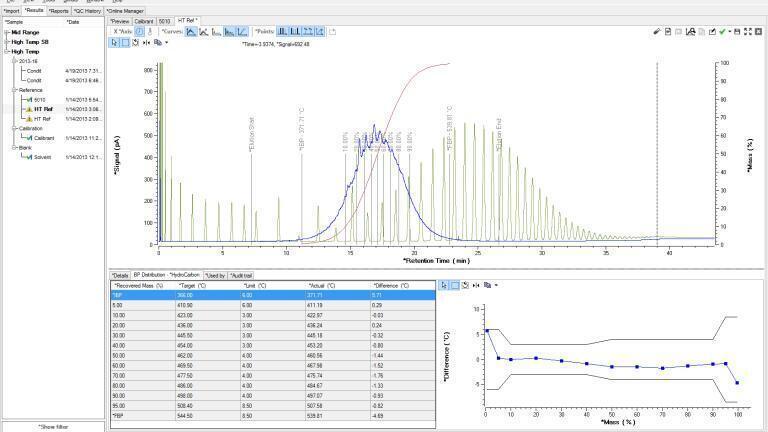This screenshot has height=432, width=768.
Task: Click the Show filter button
Action: pyautogui.click(x=53, y=427)
